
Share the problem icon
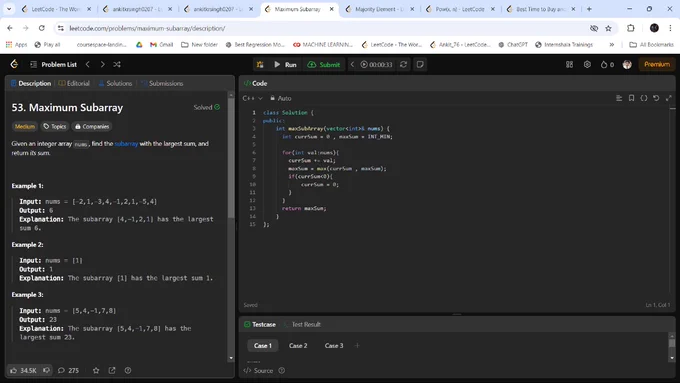112,370
